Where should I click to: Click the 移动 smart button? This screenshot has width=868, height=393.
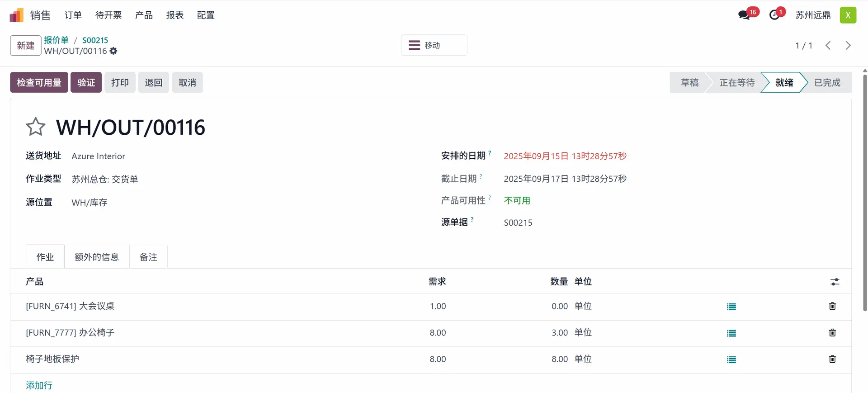click(x=434, y=45)
